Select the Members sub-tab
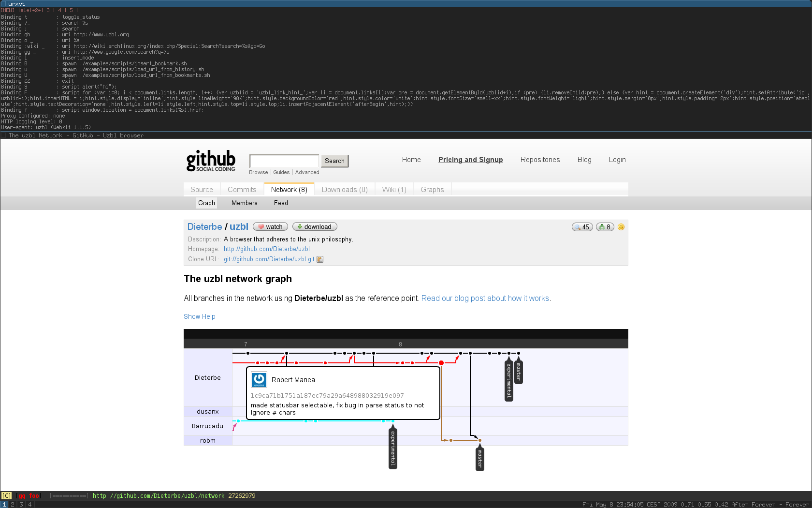The width and height of the screenshot is (812, 508). 245,203
